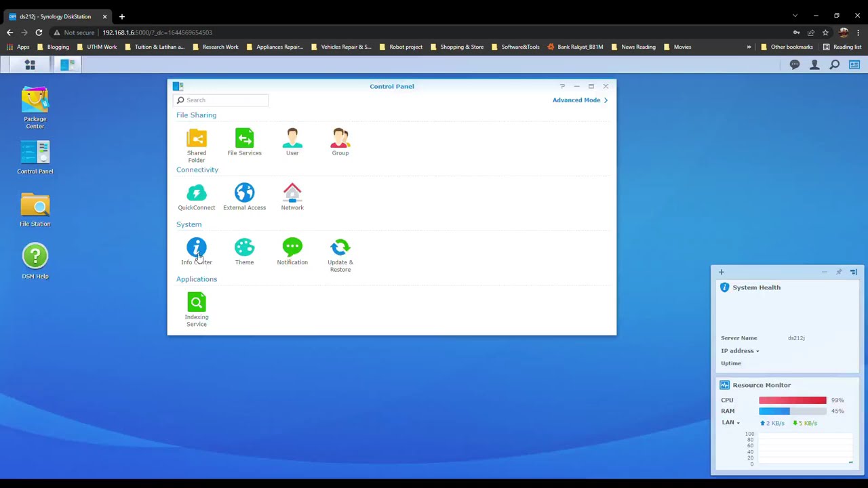Viewport: 868px width, 488px height.
Task: Reload the browser page
Action: [39, 33]
